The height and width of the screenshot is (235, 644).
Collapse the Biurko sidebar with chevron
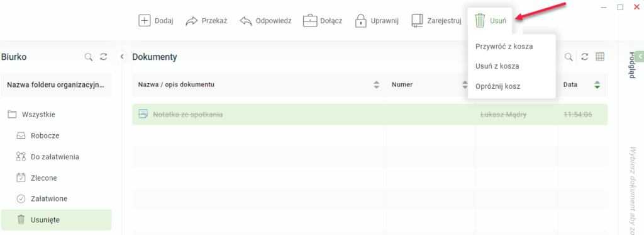point(122,57)
